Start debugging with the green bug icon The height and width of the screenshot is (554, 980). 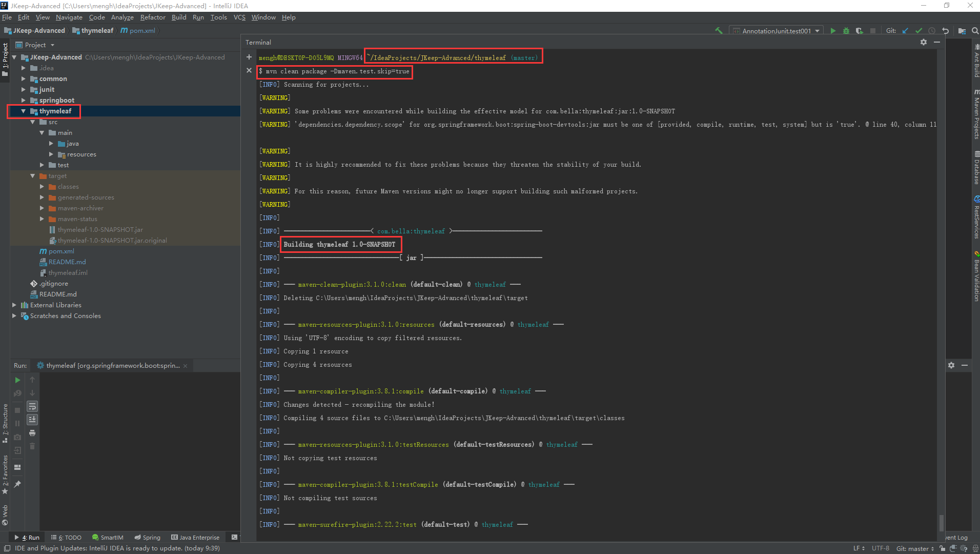tap(846, 31)
